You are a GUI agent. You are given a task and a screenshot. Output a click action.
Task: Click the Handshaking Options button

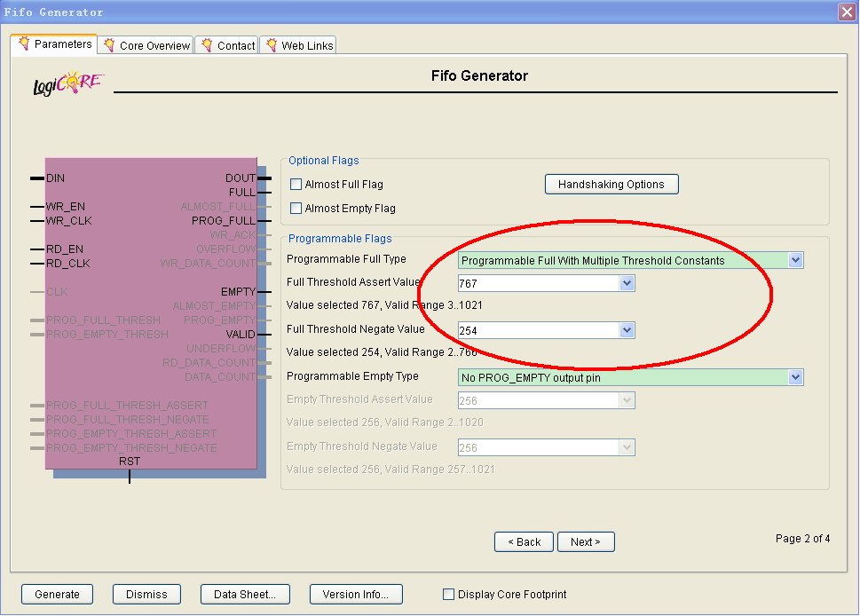[611, 185]
